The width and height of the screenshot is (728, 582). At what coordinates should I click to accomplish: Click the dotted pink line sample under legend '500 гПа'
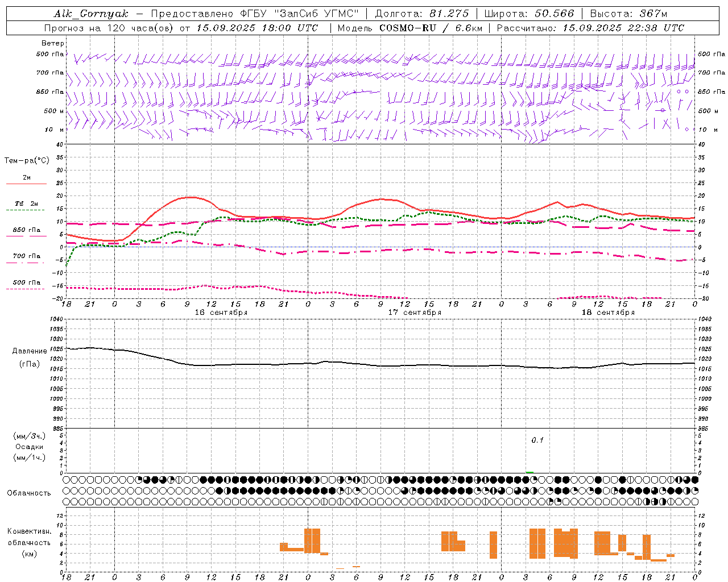[x=25, y=289]
